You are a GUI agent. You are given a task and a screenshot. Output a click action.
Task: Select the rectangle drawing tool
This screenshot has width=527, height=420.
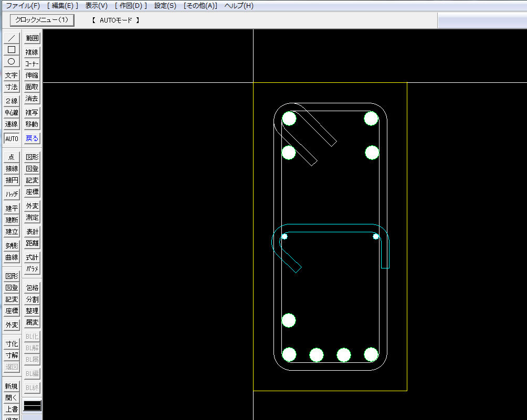pos(12,50)
